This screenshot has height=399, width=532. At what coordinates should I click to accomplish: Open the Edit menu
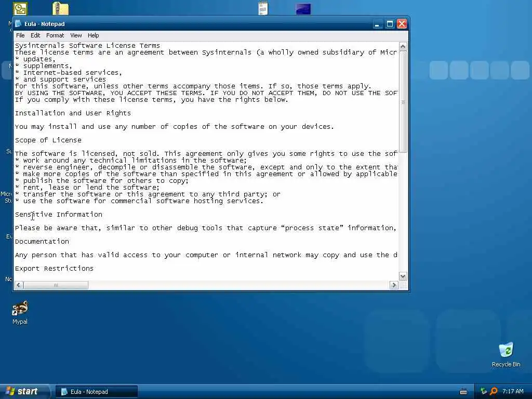pos(35,35)
